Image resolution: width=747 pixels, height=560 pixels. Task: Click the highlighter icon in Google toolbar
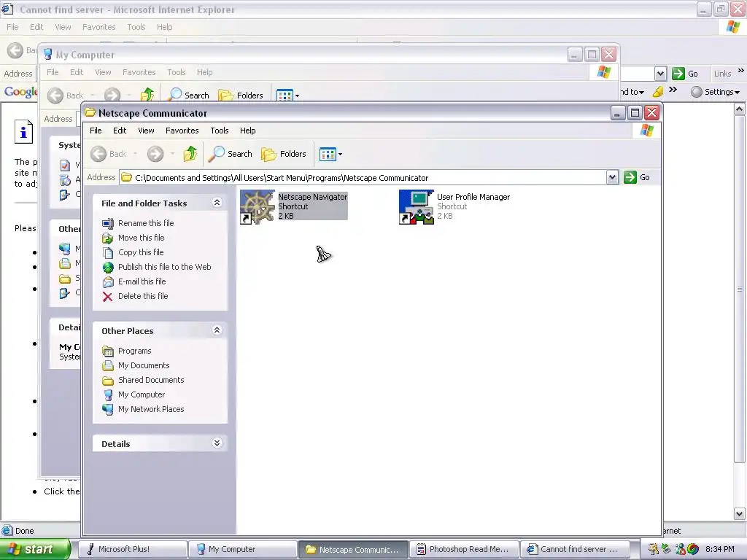(x=658, y=92)
